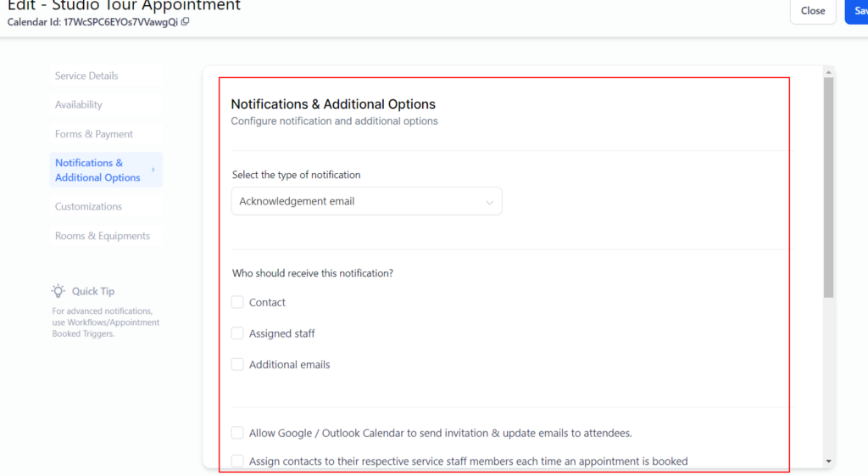Click the scrollbar up arrow
868x476 pixels.
click(x=828, y=72)
